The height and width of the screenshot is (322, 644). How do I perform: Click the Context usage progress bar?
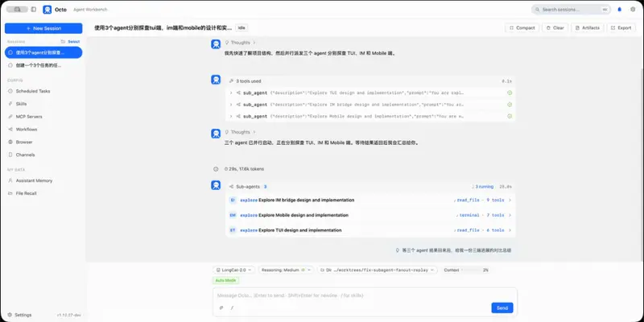[x=472, y=270]
